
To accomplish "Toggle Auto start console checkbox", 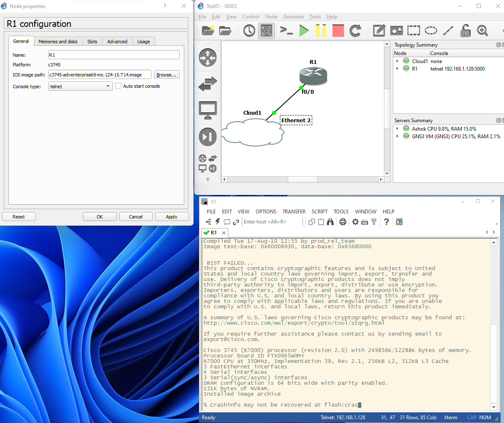I will pyautogui.click(x=118, y=86).
